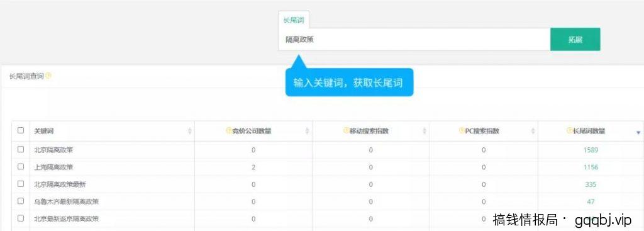Sort by 竞价公司数量 column arrows
The width and height of the screenshot is (644, 231).
(307, 131)
